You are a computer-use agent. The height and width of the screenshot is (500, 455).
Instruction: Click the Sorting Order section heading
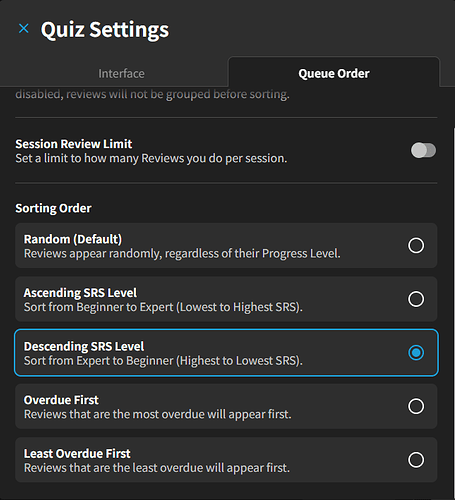pos(53,208)
